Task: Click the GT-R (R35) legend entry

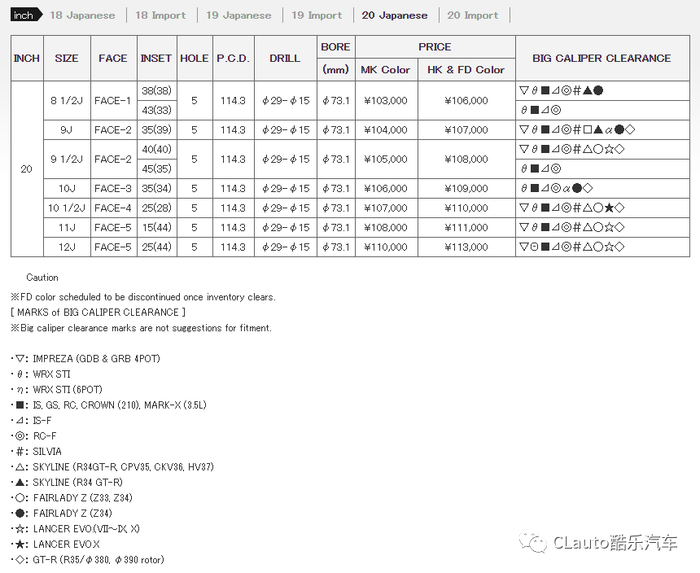Action: point(90,560)
